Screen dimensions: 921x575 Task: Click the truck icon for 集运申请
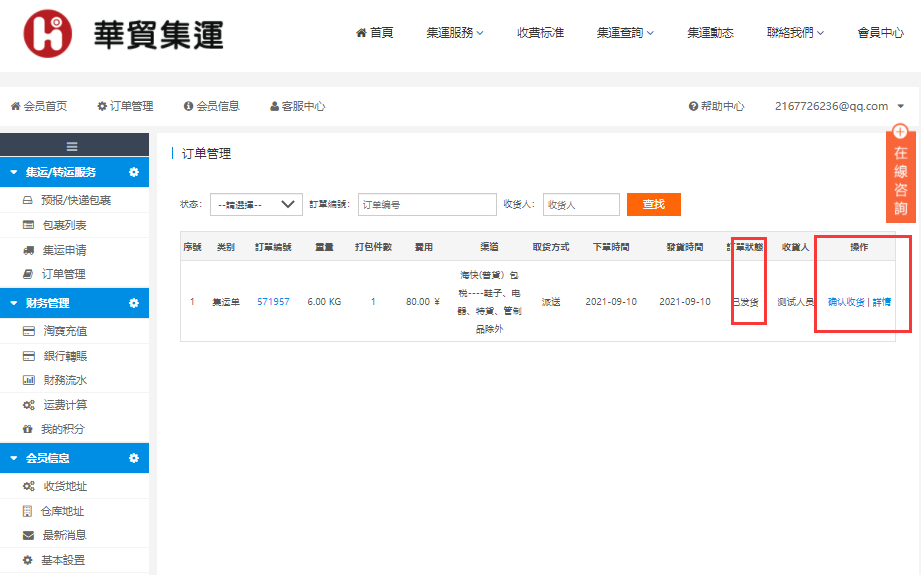[x=28, y=250]
